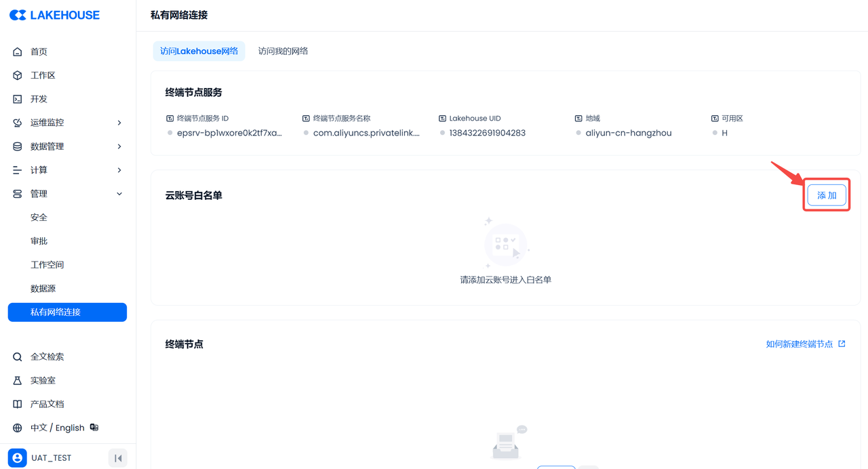
Task: Collapse sidebar with the arrow icon
Action: click(x=118, y=458)
